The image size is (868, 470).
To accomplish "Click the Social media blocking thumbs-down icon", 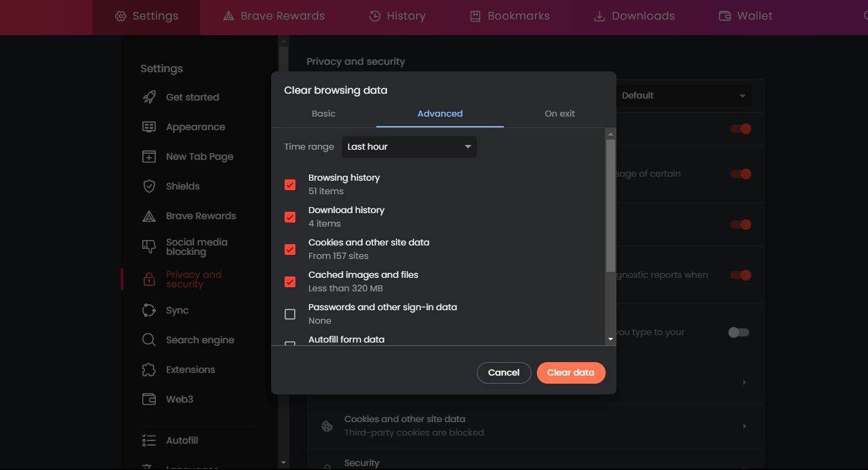I will (x=149, y=247).
